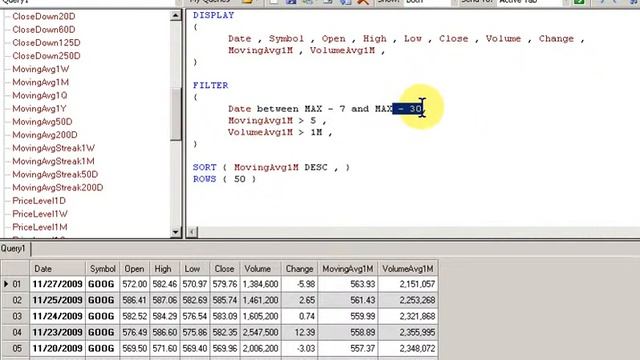Select MovingAvg1Q in the field list
This screenshot has width=640, height=360.
coord(40,95)
